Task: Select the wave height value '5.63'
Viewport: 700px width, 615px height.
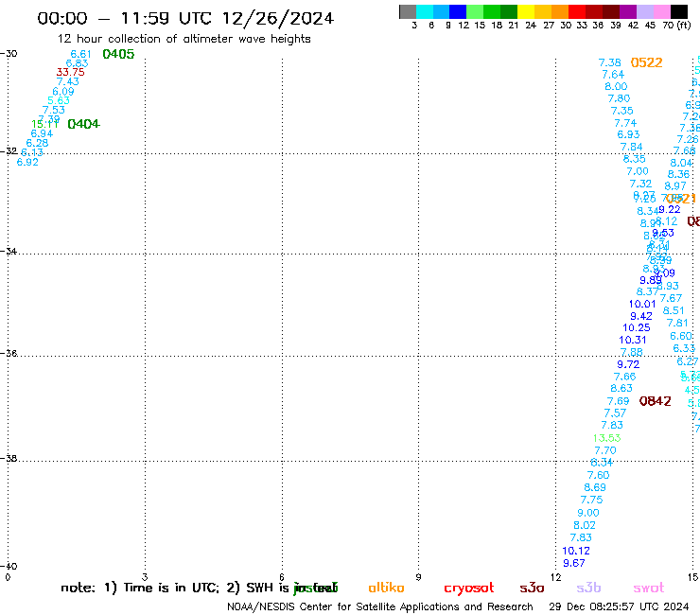Action: pos(59,100)
